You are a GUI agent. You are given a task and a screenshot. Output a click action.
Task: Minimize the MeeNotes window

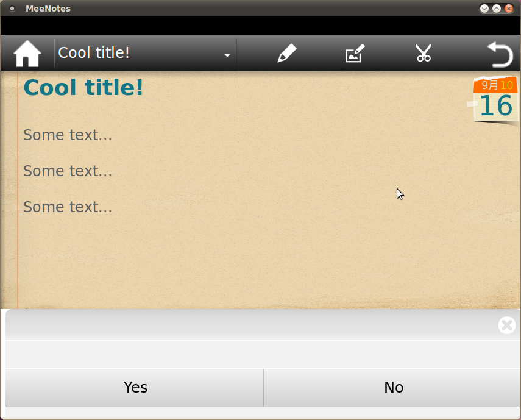tap(484, 9)
